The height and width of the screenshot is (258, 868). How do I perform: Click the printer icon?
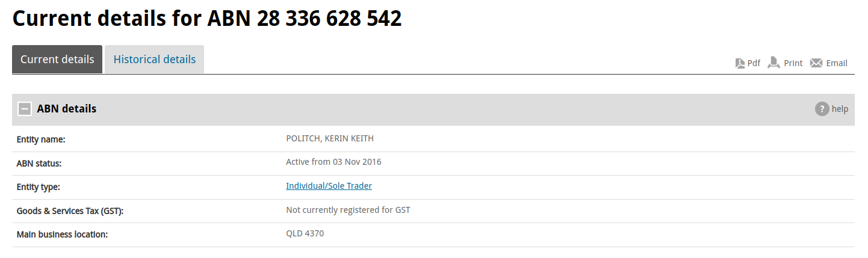pos(773,63)
